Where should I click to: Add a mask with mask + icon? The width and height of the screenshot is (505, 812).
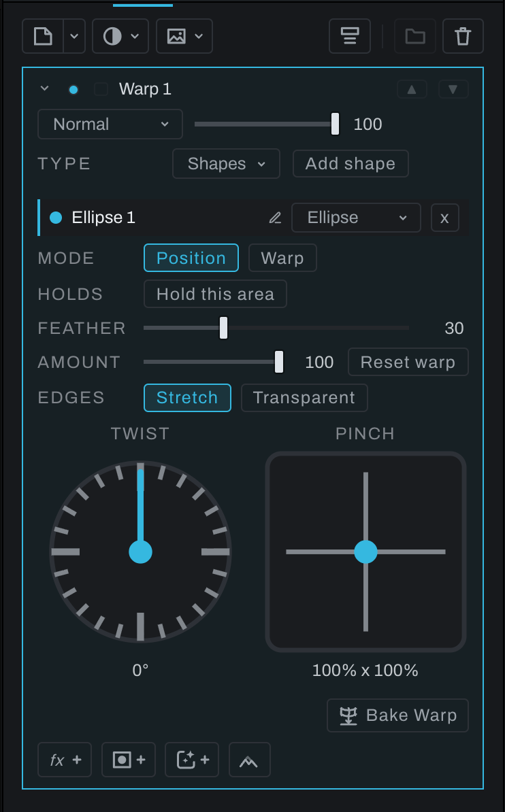tap(129, 760)
